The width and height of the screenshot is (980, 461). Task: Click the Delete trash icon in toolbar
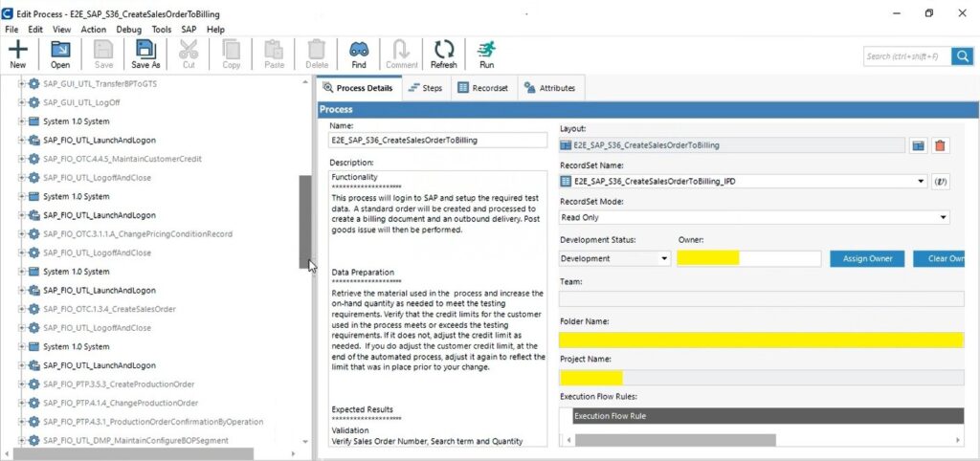click(x=317, y=55)
